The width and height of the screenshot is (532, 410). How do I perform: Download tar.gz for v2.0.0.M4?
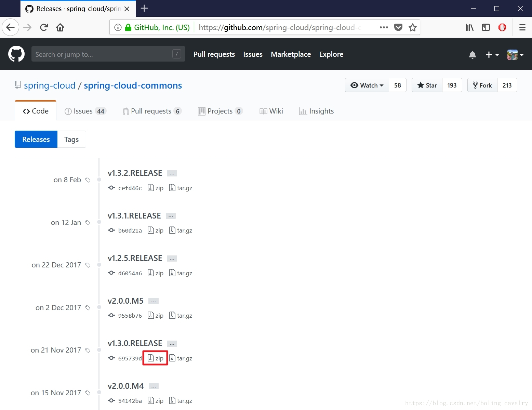[181, 400]
